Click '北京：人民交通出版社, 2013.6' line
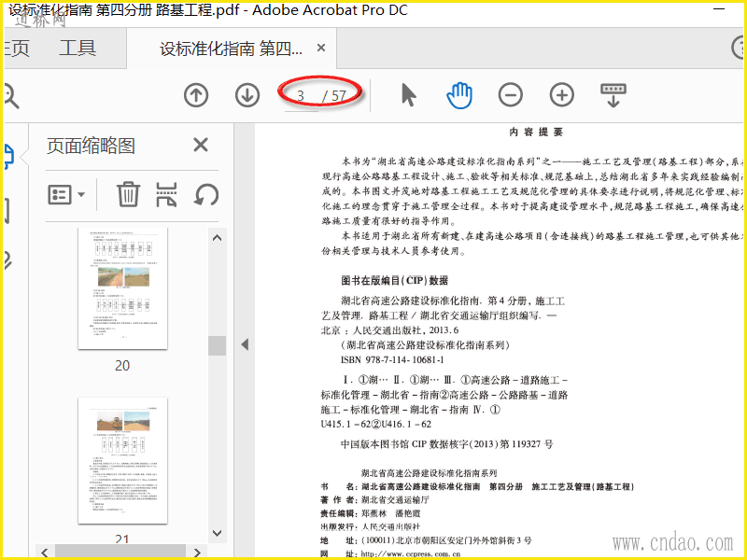Image resolution: width=747 pixels, height=560 pixels. [389, 330]
